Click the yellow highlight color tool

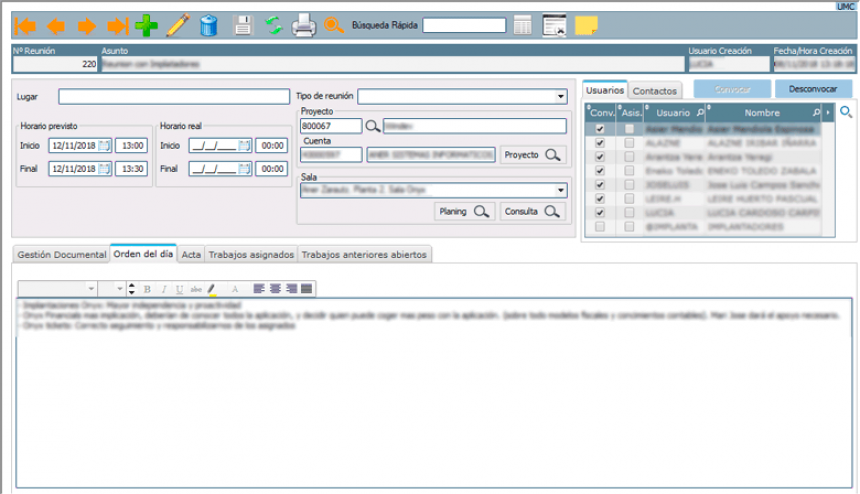[x=212, y=289]
